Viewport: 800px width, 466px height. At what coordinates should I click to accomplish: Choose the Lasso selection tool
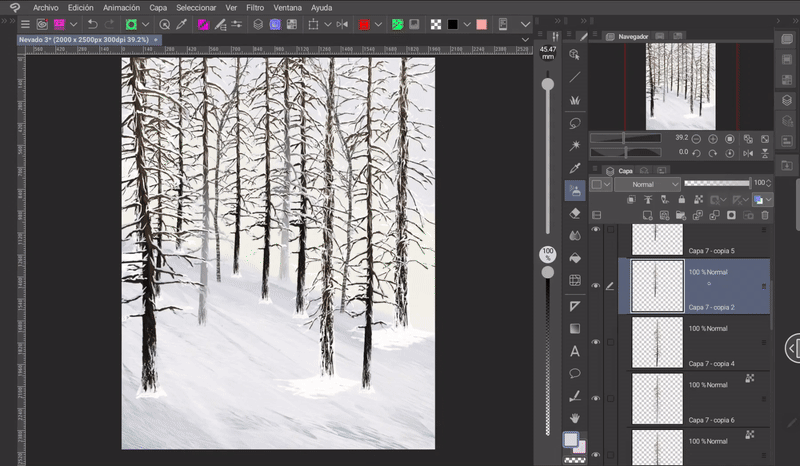click(575, 122)
